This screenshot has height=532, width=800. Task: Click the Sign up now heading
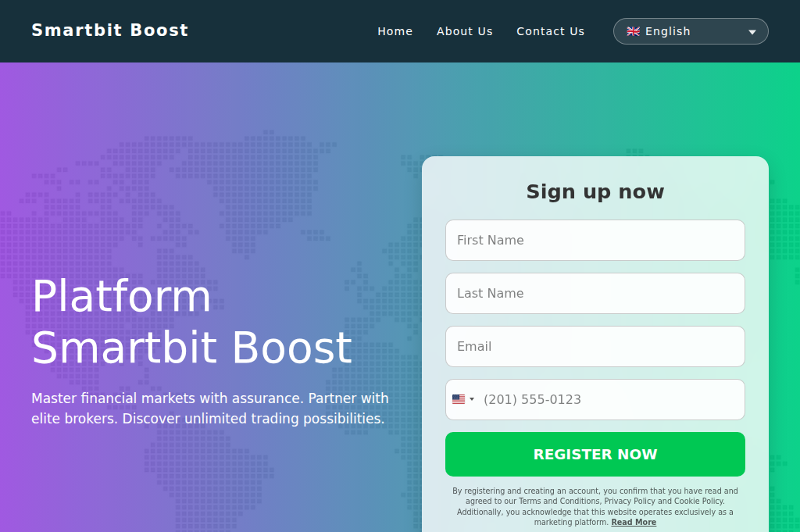click(595, 191)
